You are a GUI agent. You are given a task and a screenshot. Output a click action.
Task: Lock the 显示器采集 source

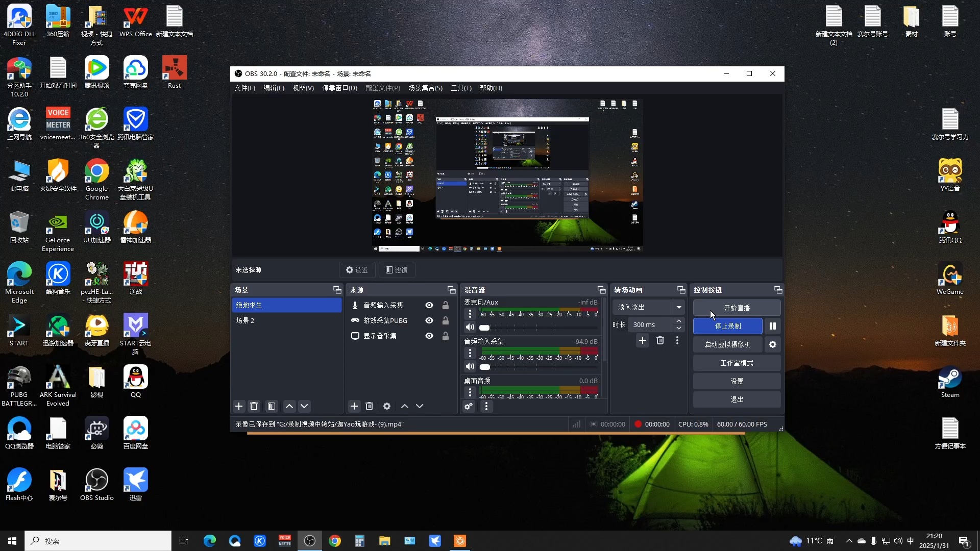point(446,336)
